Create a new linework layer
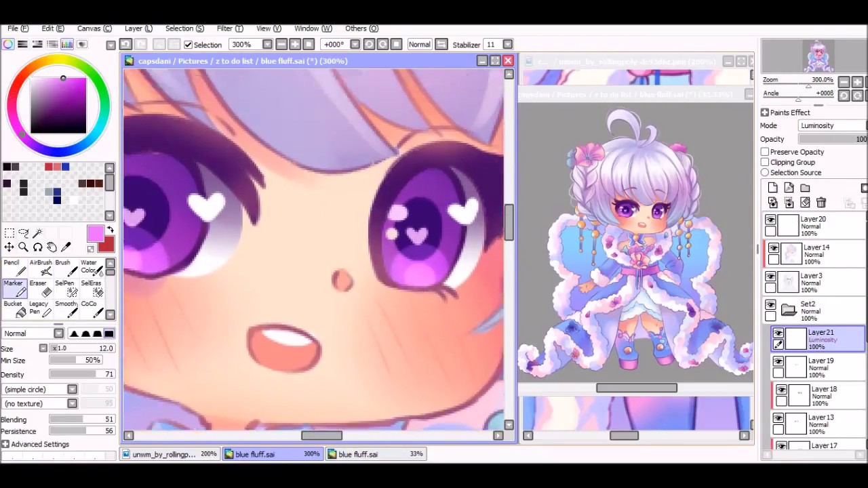Image resolution: width=868 pixels, height=488 pixels. [789, 188]
